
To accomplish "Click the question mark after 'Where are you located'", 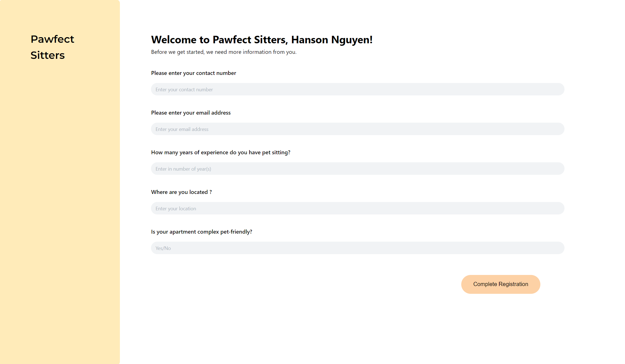I will pyautogui.click(x=211, y=192).
